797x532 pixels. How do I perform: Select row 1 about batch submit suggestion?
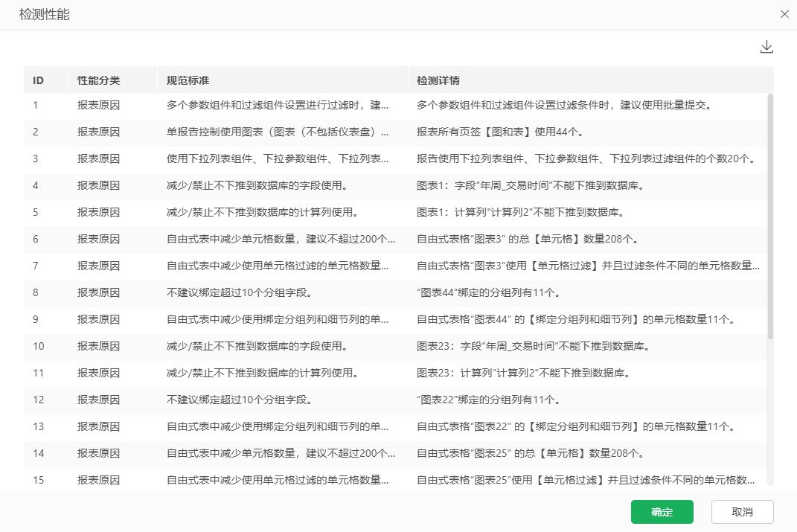tap(395, 105)
